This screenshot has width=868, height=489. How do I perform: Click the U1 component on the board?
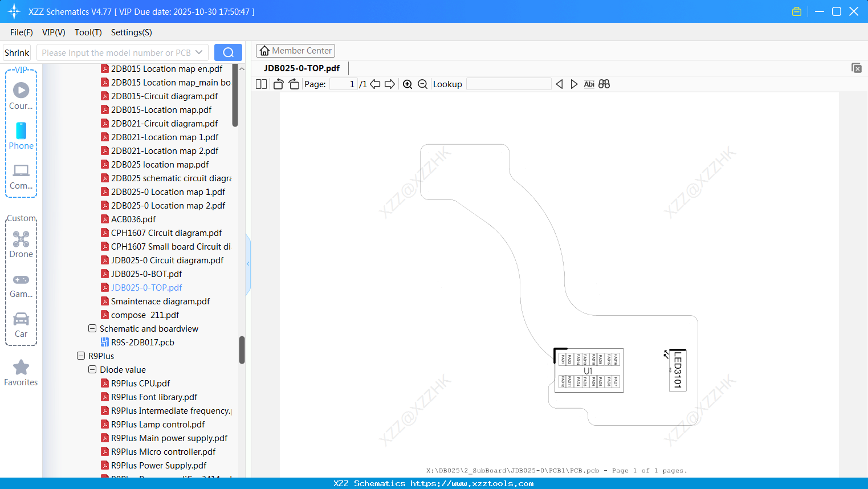pyautogui.click(x=589, y=370)
